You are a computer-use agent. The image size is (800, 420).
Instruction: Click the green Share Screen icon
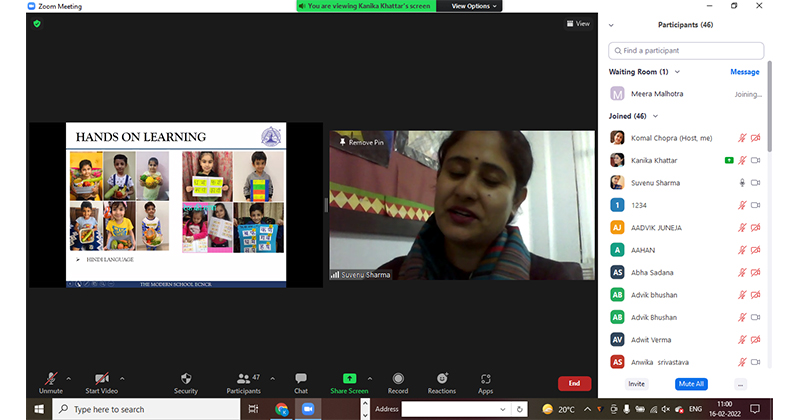[x=349, y=379]
